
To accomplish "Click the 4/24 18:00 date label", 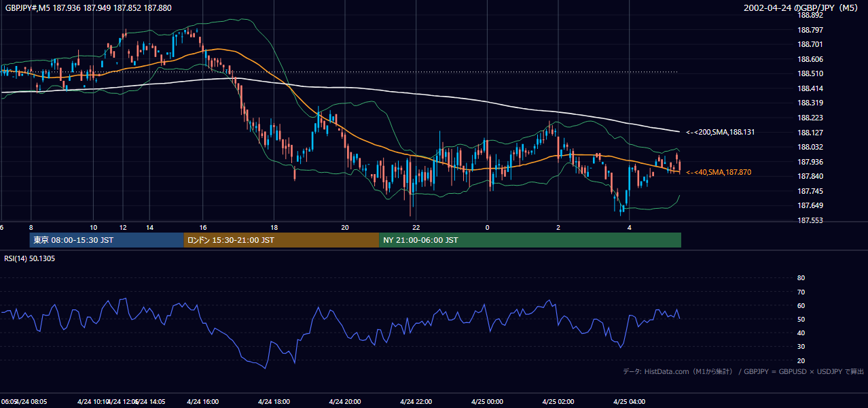I will (x=274, y=402).
